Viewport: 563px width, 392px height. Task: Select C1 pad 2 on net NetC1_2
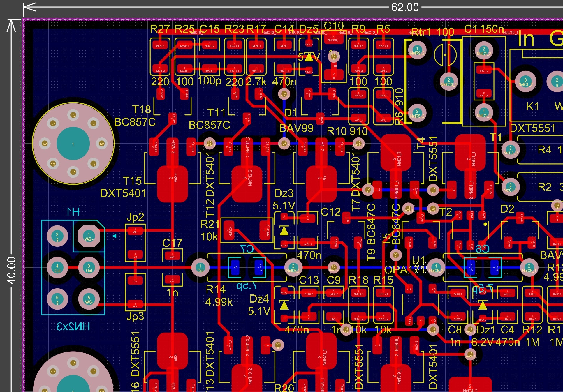pyautogui.click(x=484, y=50)
